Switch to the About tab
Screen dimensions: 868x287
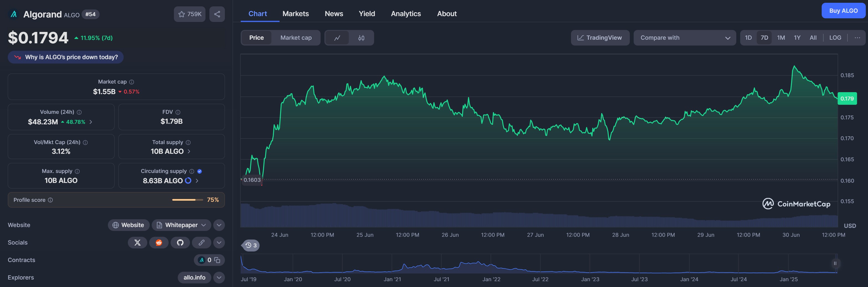click(x=447, y=14)
